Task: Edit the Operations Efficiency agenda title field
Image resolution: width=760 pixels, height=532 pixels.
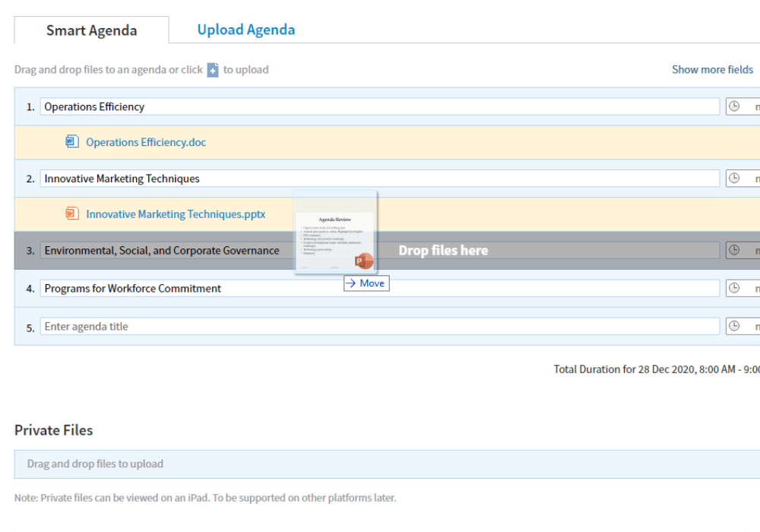Action: point(380,106)
